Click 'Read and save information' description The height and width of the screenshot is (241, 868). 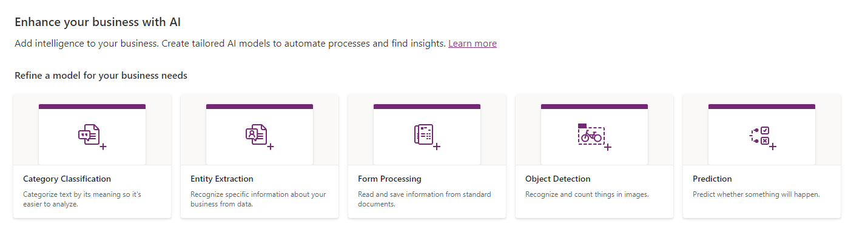425,199
